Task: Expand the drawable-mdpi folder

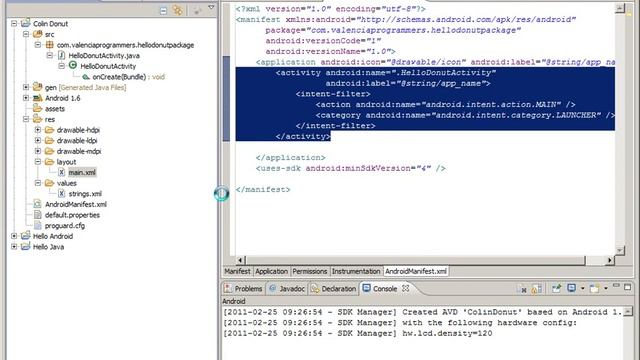Action: [x=38, y=151]
